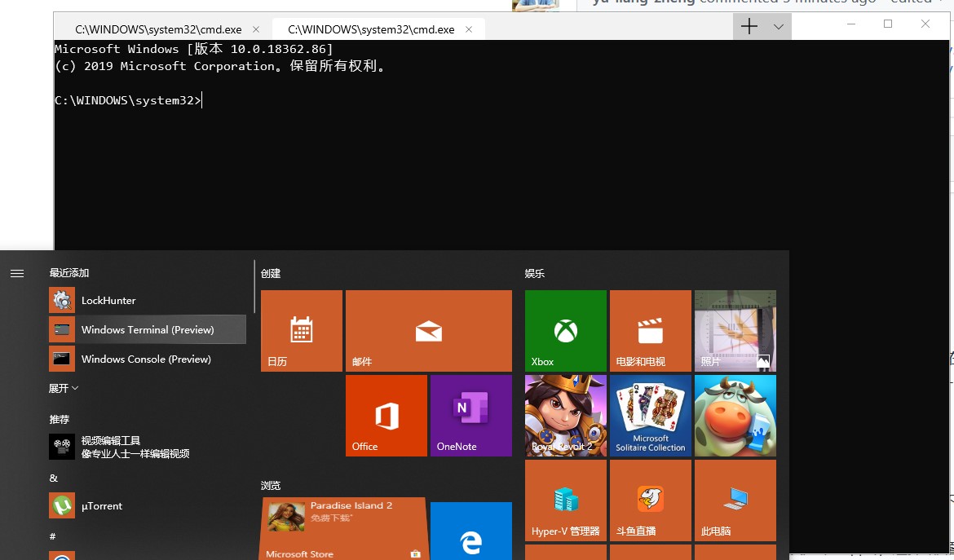
Task: Open suggested 视频编辑工具 app
Action: pyautogui.click(x=148, y=447)
